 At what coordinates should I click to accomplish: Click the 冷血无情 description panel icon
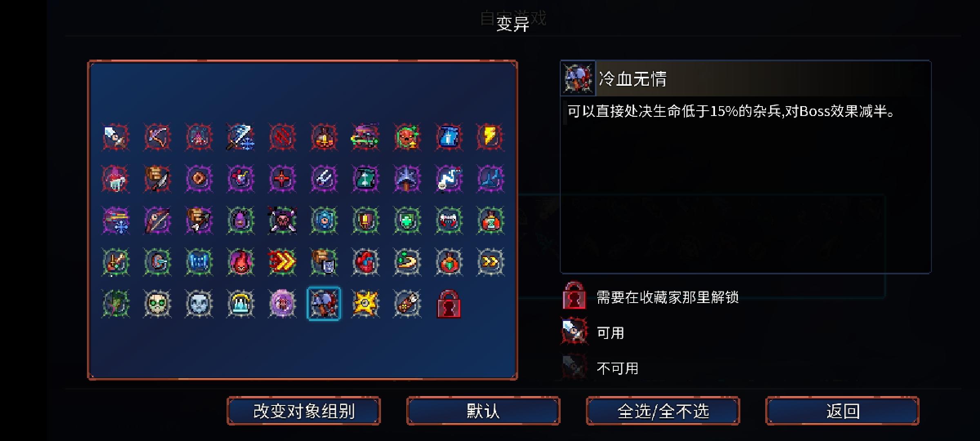578,78
